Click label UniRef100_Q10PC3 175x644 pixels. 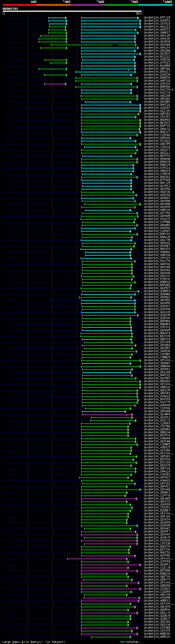click(157, 186)
